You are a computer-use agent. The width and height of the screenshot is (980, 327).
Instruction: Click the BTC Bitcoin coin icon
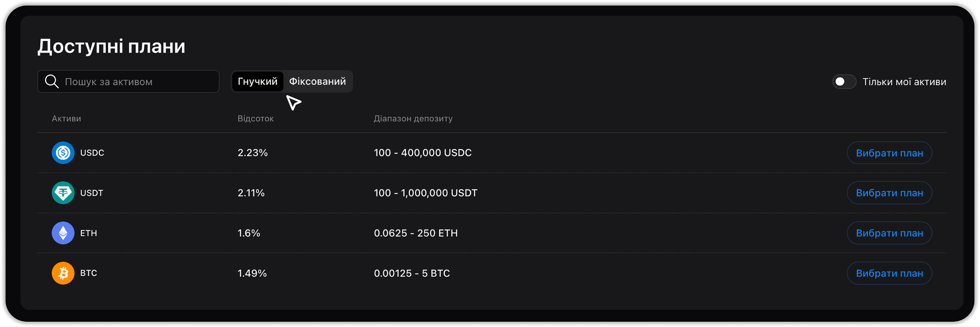pyautogui.click(x=63, y=273)
